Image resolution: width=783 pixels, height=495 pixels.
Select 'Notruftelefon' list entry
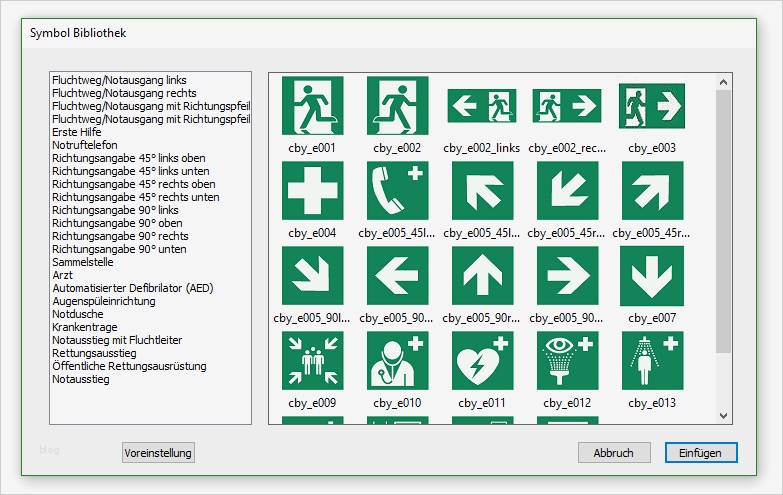click(85, 145)
